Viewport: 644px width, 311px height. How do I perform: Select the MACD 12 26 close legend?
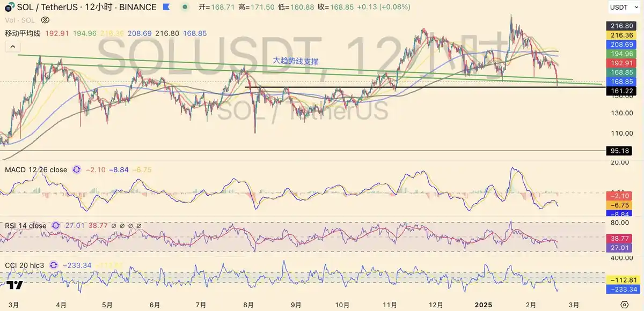[36, 169]
